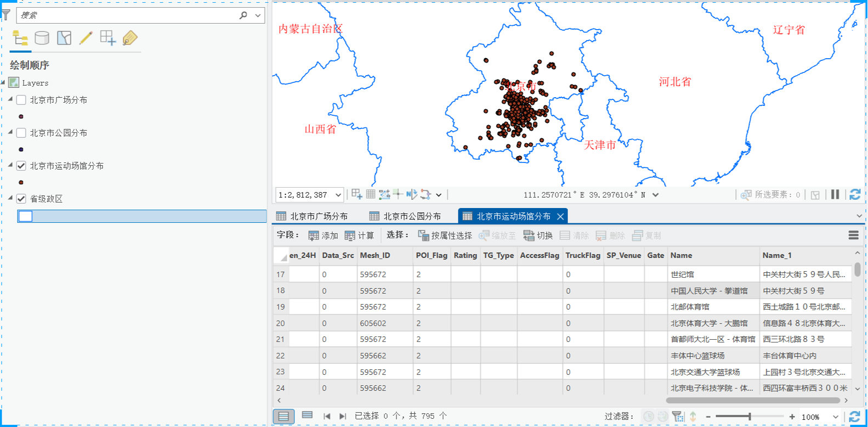Open the map scale dropdown
Image resolution: width=868 pixels, height=427 pixels.
click(x=338, y=195)
